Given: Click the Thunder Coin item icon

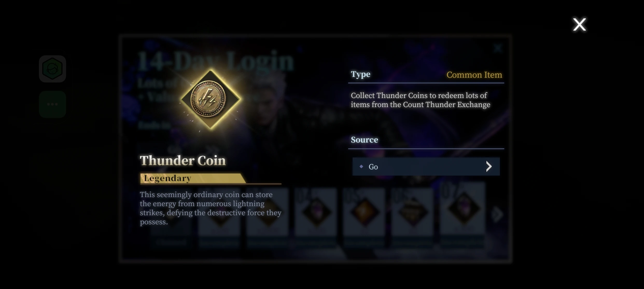Looking at the screenshot, I should click(x=210, y=99).
